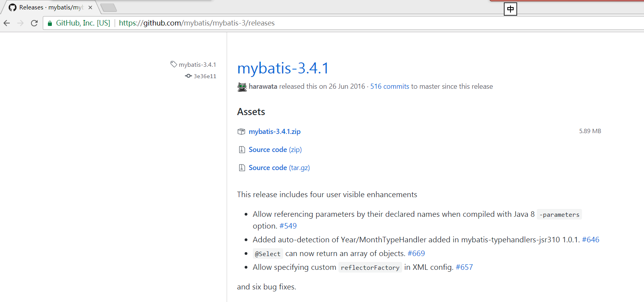Click the Chinese input method indicator icon
Viewport: 644px width, 302px height.
click(x=510, y=9)
